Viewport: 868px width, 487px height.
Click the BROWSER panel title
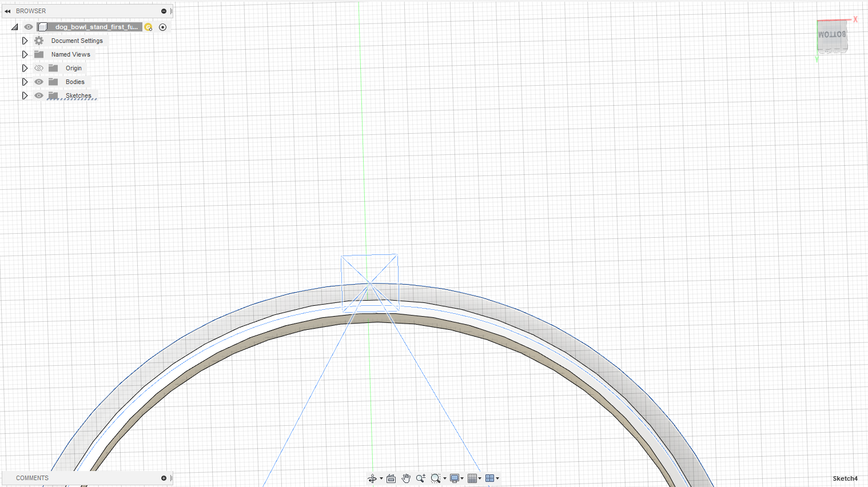(31, 11)
